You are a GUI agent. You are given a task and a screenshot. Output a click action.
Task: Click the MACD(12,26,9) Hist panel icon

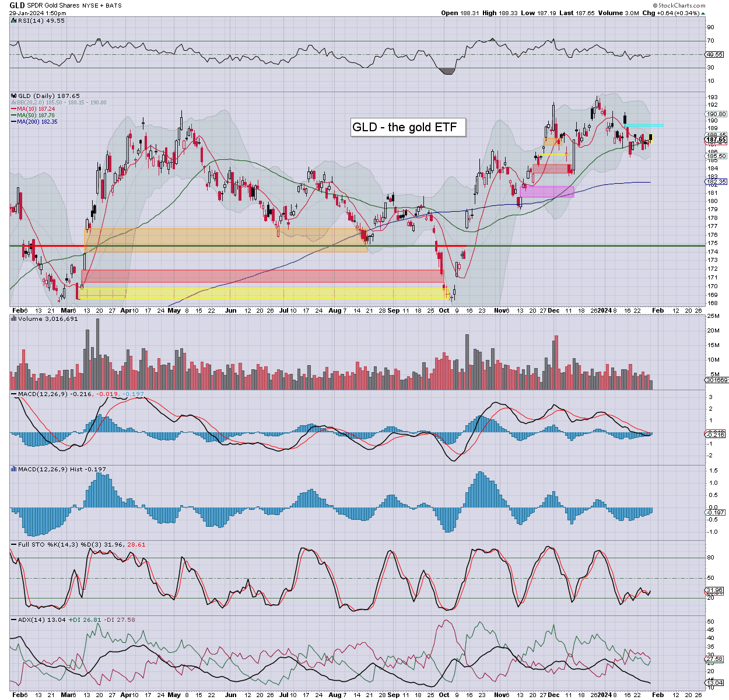tap(14, 469)
